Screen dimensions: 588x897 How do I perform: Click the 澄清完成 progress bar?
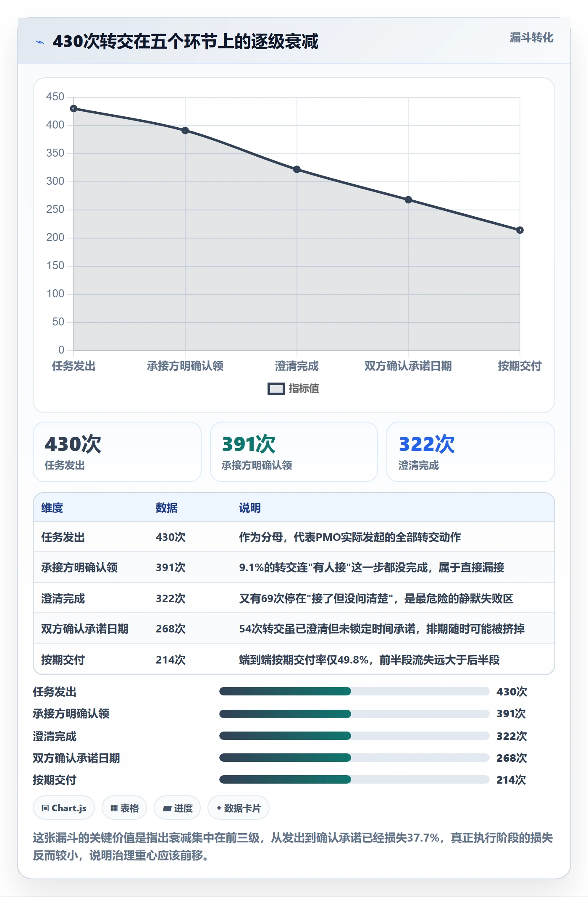354,736
